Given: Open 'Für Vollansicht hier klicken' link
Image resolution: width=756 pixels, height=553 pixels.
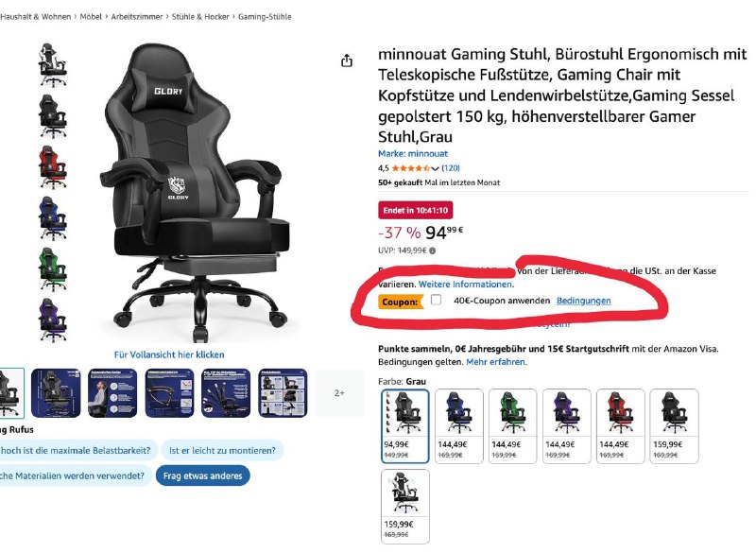Looking at the screenshot, I should click(x=169, y=354).
